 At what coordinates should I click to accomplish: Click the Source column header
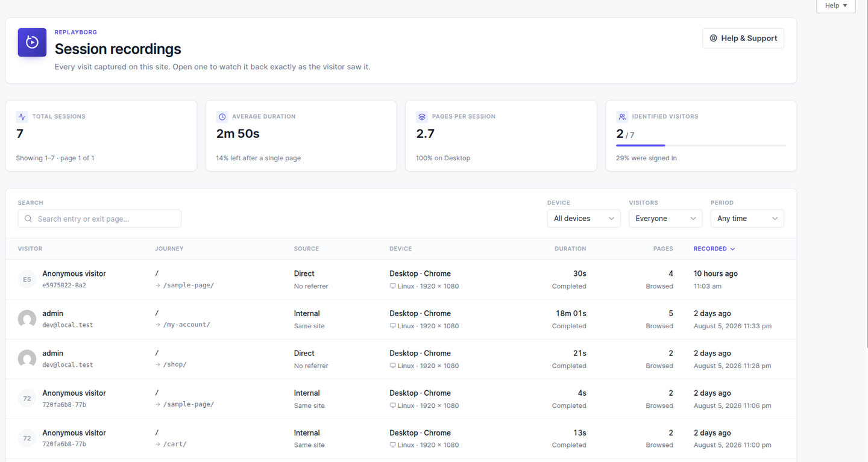(306, 249)
